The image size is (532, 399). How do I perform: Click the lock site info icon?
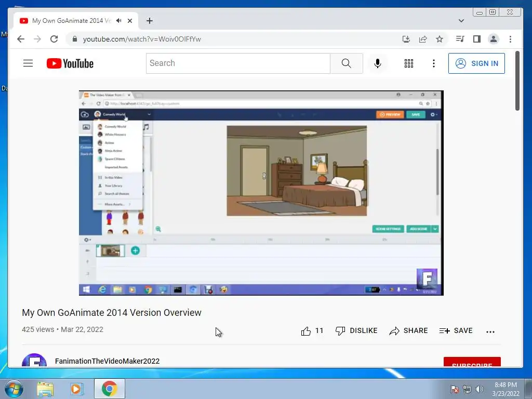[x=75, y=39]
